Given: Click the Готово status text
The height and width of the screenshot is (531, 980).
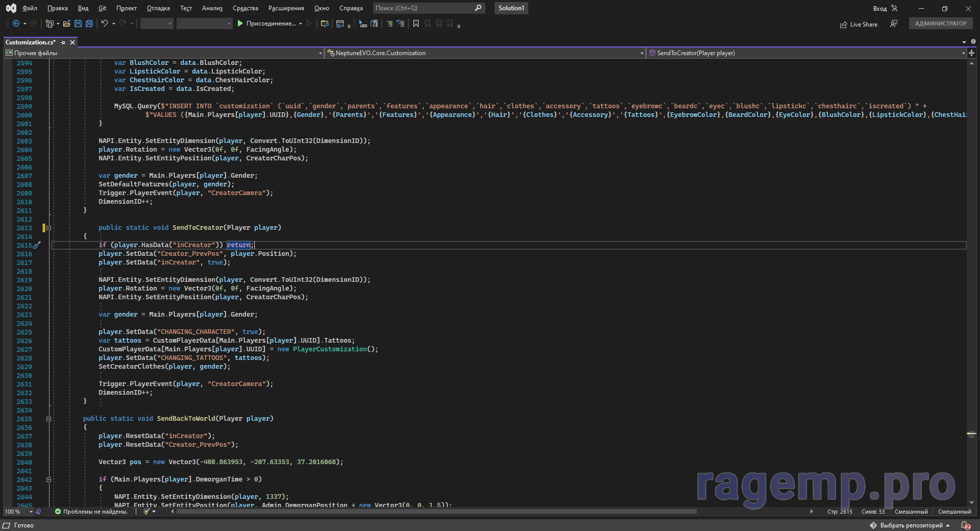Looking at the screenshot, I should coord(24,525).
